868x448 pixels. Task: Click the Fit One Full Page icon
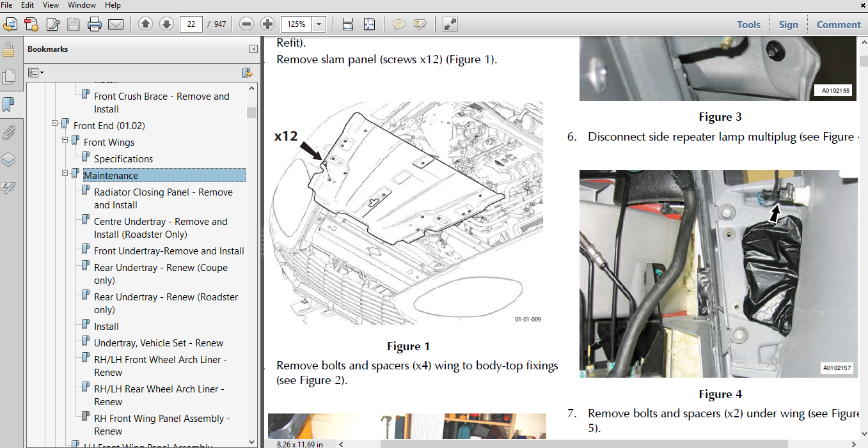click(x=369, y=24)
